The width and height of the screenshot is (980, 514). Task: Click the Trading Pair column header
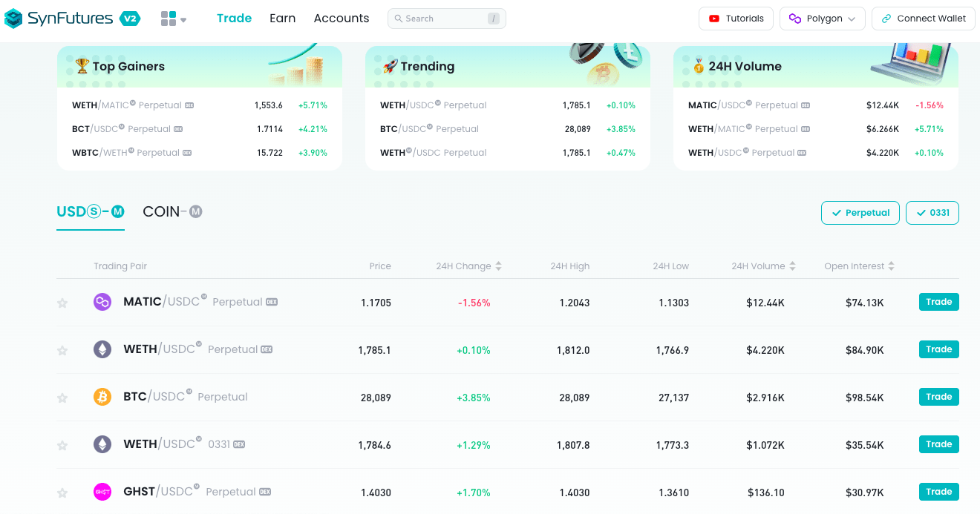point(120,266)
